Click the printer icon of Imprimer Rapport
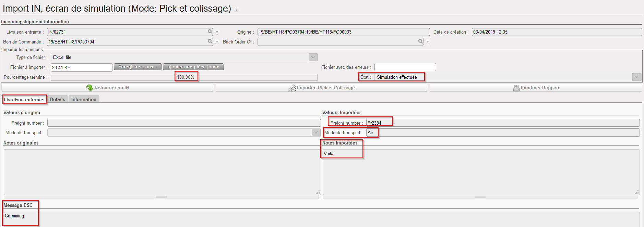The height and width of the screenshot is (227, 644). click(516, 88)
